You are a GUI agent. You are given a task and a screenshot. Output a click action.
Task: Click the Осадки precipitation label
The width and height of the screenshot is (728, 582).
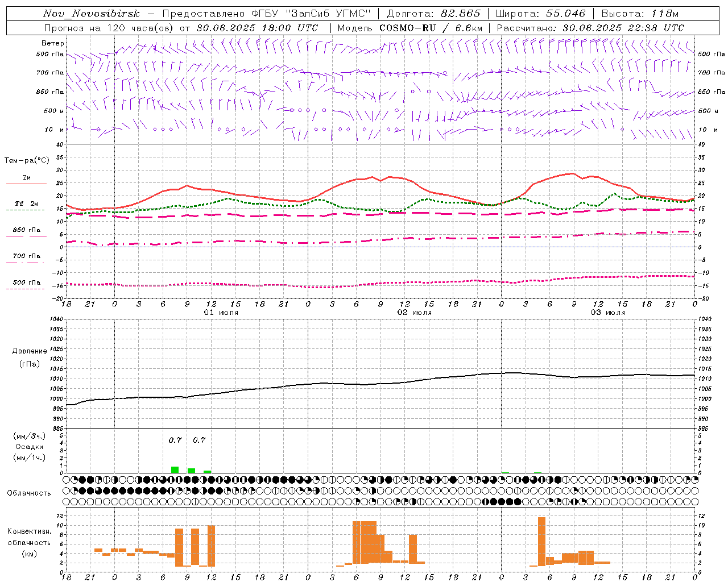30,447
